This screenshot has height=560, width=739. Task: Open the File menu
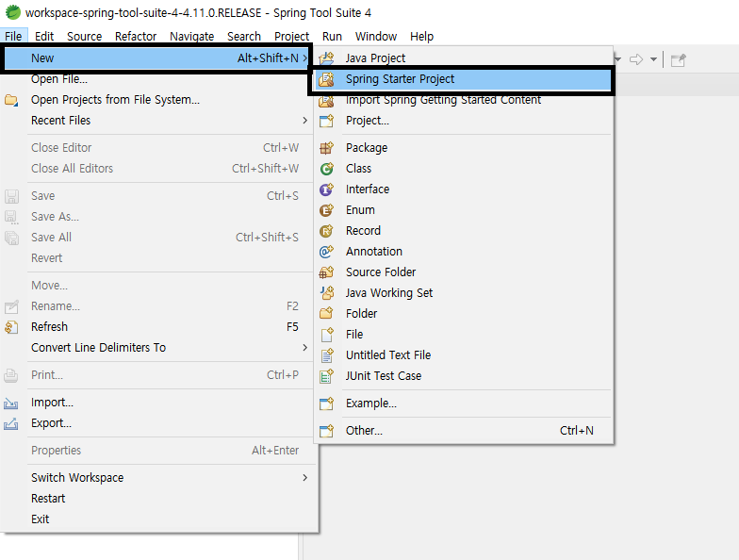[13, 36]
